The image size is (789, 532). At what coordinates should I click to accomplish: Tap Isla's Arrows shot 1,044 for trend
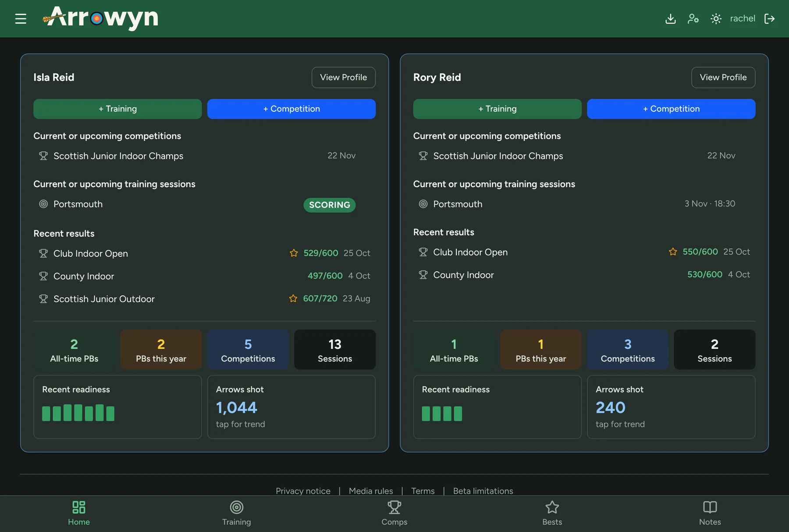[291, 407]
